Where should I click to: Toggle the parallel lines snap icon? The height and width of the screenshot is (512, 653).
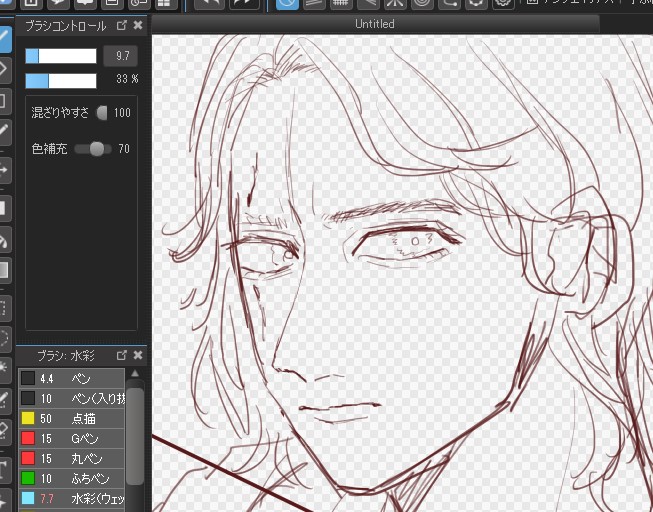(x=314, y=3)
